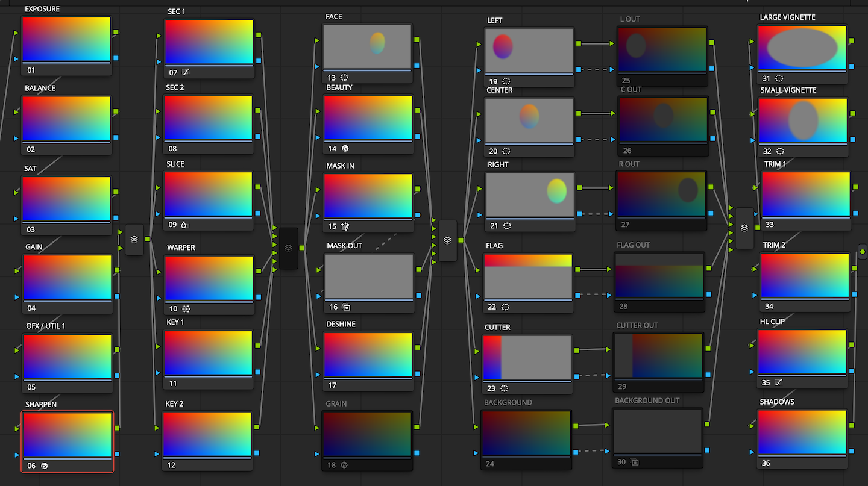Select the LARGE VIGNETTE node thumbnail

pyautogui.click(x=802, y=48)
